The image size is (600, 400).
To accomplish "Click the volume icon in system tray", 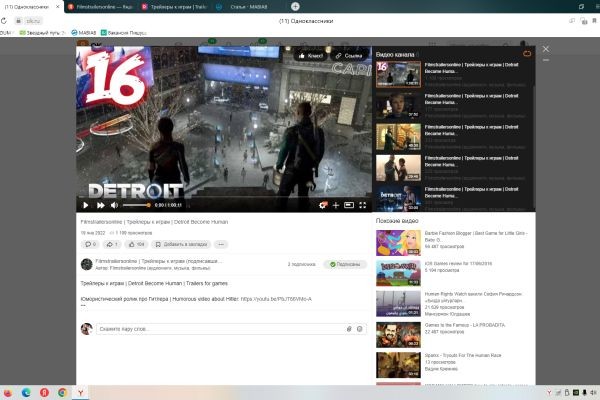I will 593,393.
